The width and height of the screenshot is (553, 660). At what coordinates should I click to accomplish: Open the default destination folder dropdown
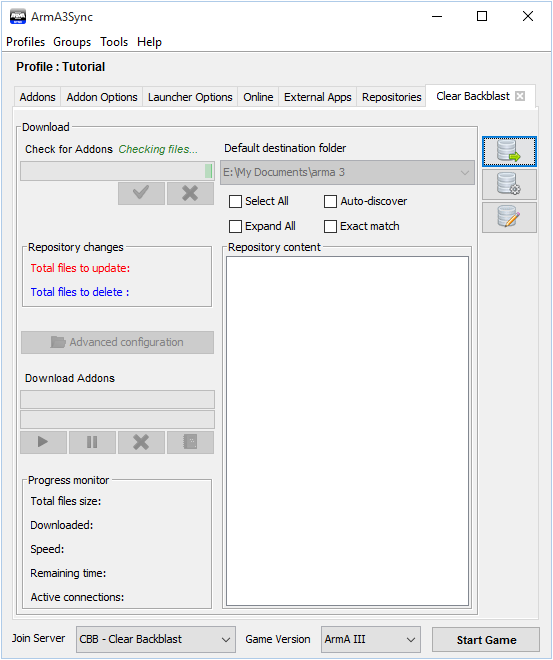coord(347,173)
